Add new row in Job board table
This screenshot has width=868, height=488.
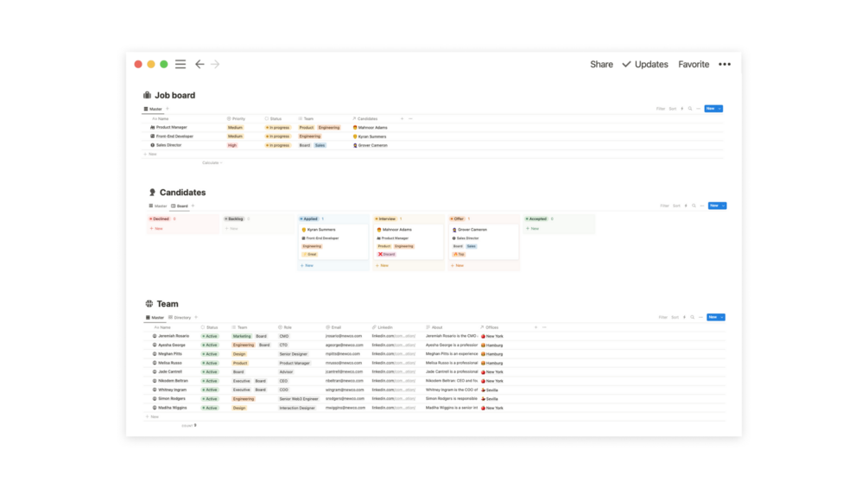tap(150, 154)
